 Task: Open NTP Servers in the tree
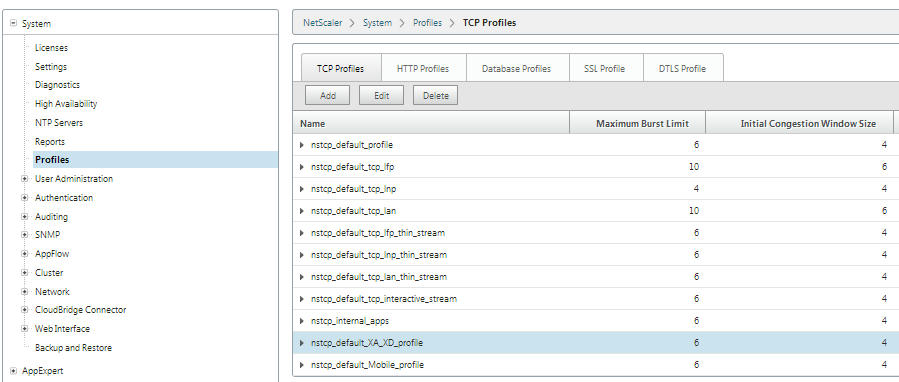[59, 123]
